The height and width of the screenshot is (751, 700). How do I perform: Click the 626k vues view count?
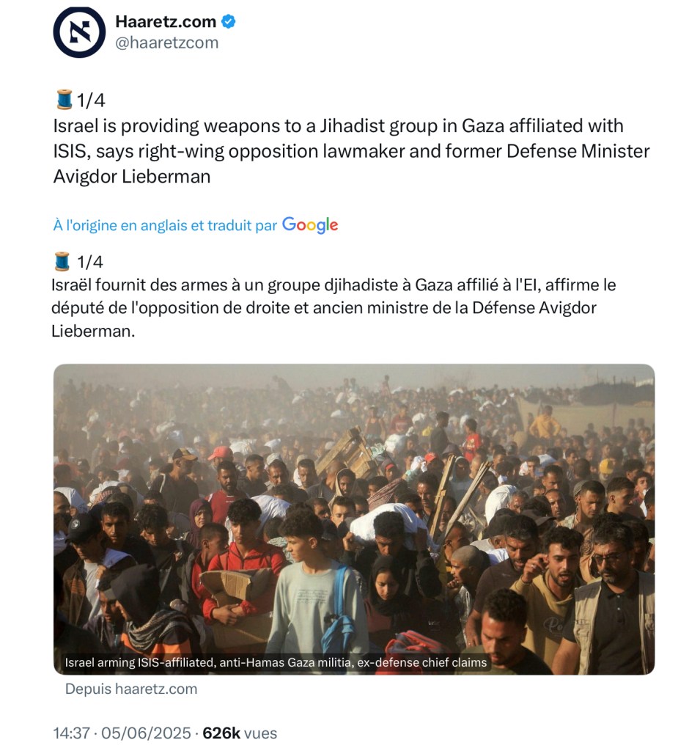[240, 733]
